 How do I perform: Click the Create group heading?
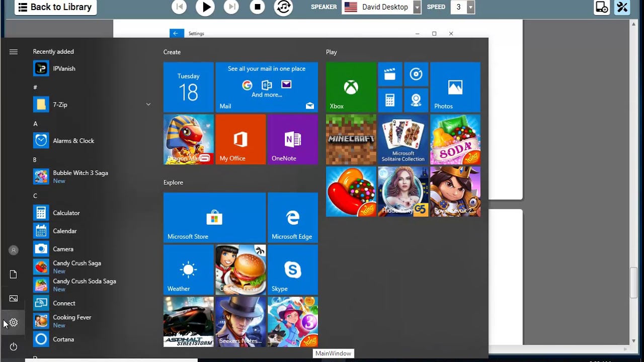coord(172,52)
